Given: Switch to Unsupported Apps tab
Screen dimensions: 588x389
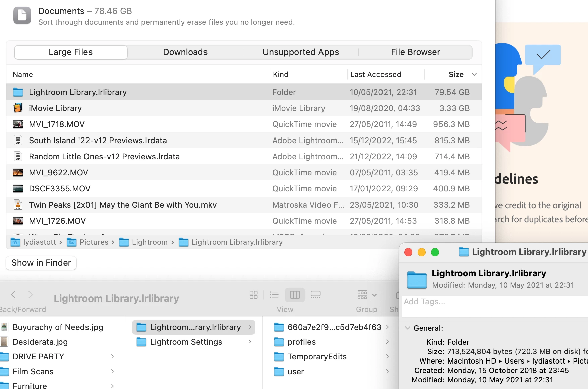Looking at the screenshot, I should point(301,52).
